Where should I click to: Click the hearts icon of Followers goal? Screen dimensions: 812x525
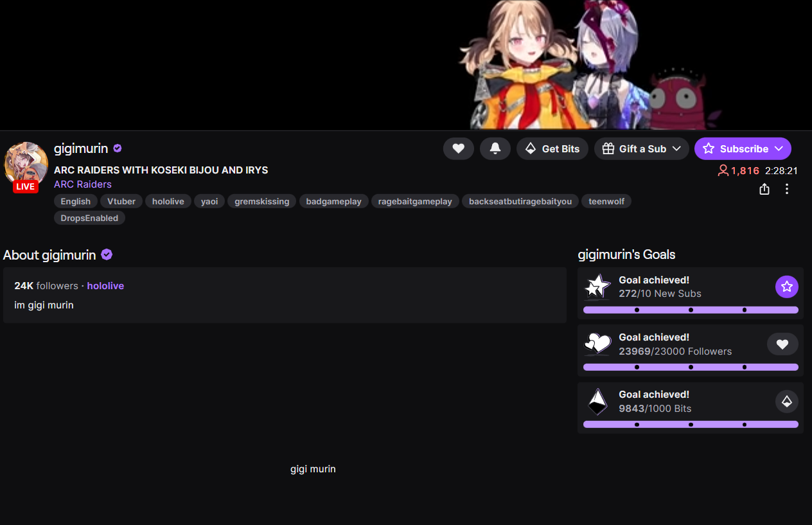[x=597, y=344]
